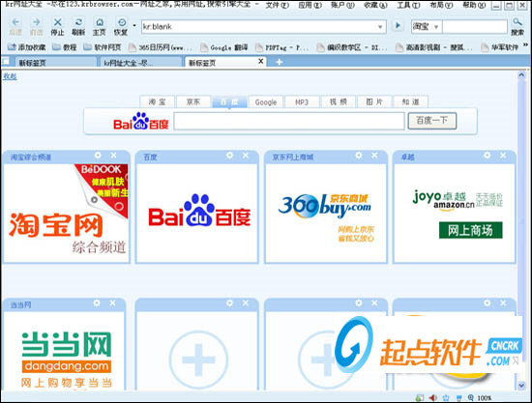532x403 pixels.
Task: Open a new tab with plus button
Action: 279,62
